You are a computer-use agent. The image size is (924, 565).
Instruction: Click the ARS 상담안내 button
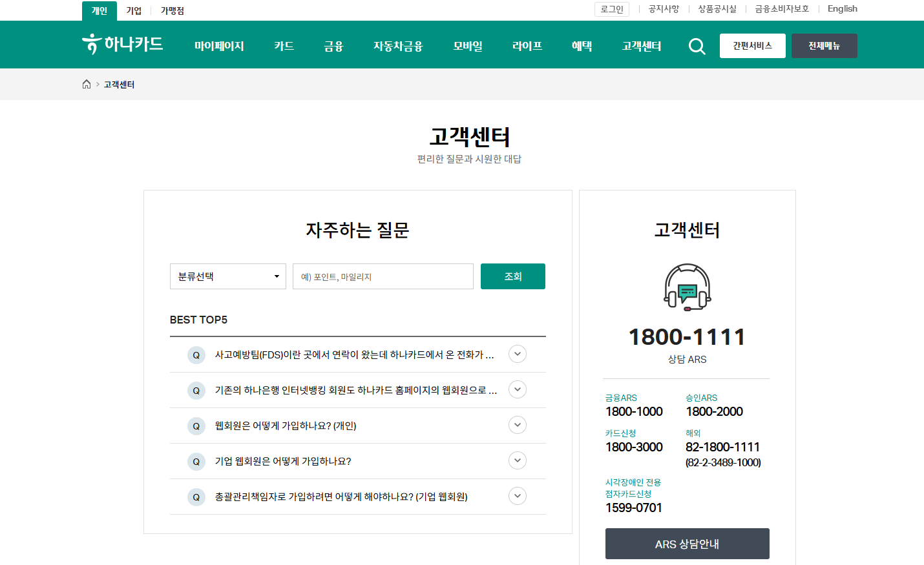[x=688, y=544]
